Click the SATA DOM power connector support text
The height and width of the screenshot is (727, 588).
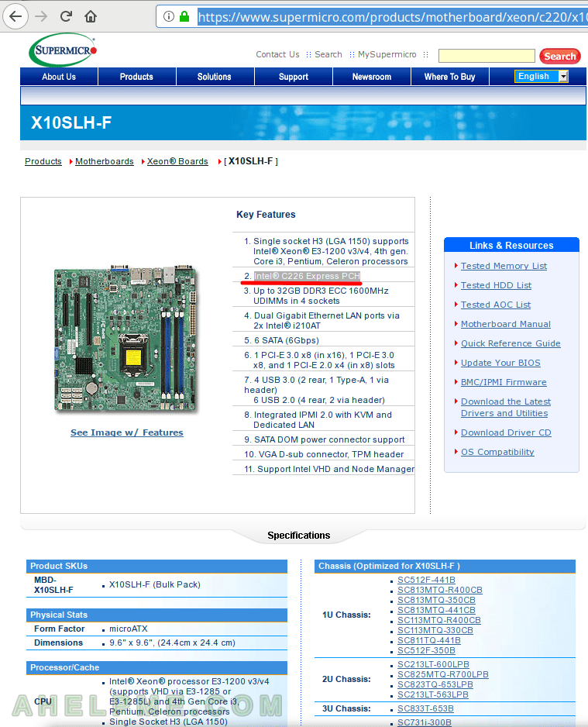tap(329, 439)
